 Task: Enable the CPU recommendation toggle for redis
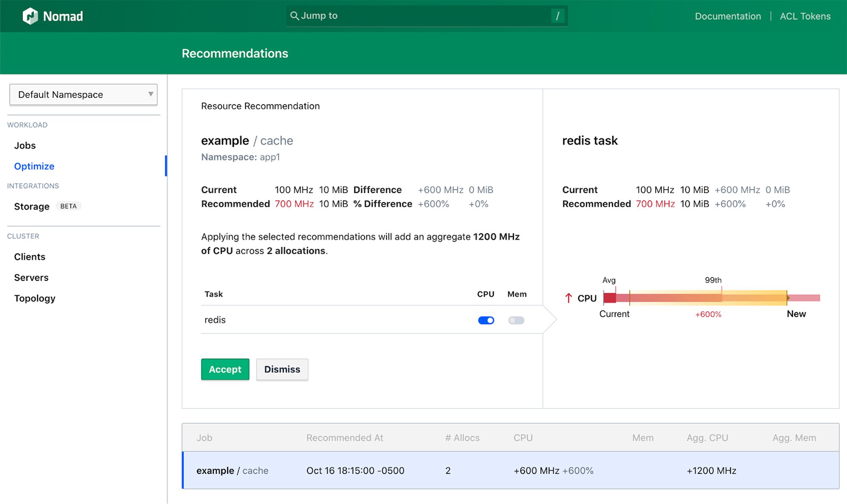(486, 320)
